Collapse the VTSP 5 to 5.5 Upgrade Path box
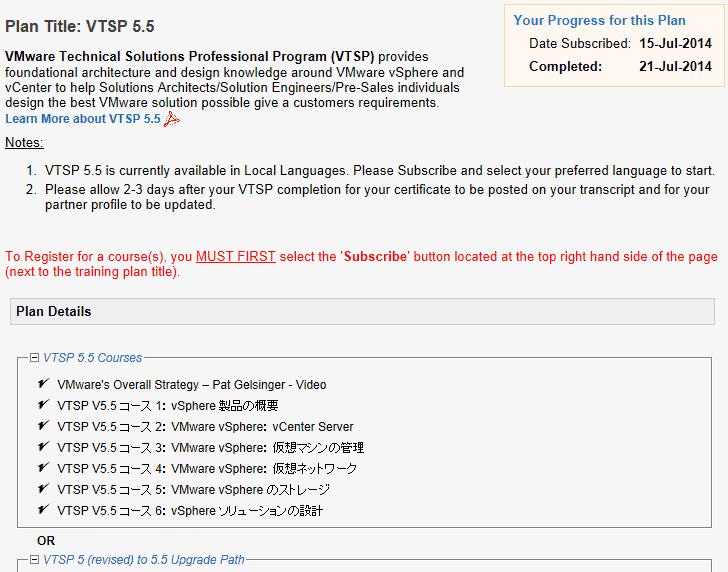 (x=34, y=559)
